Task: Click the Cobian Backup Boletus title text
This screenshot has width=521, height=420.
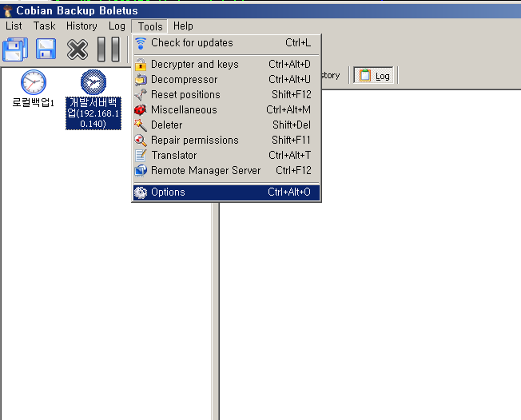Action: coord(77,11)
